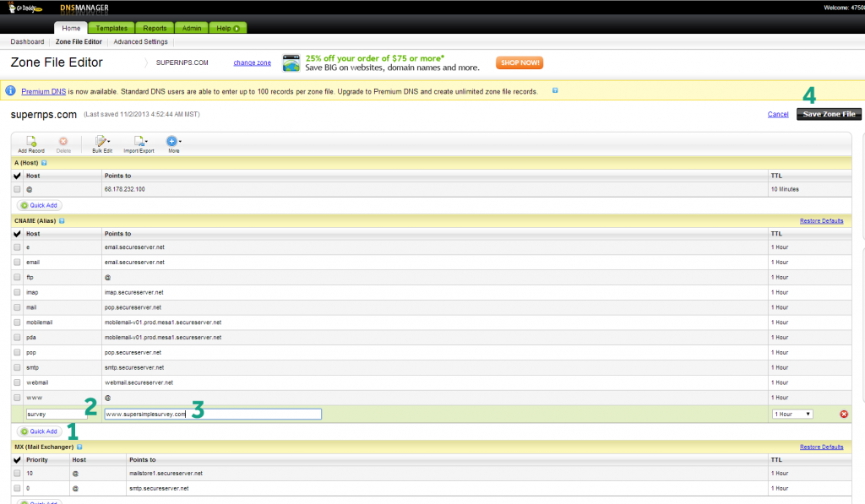The width and height of the screenshot is (865, 504).
Task: Click the select-all checkmark in the MX header
Action: [17, 460]
